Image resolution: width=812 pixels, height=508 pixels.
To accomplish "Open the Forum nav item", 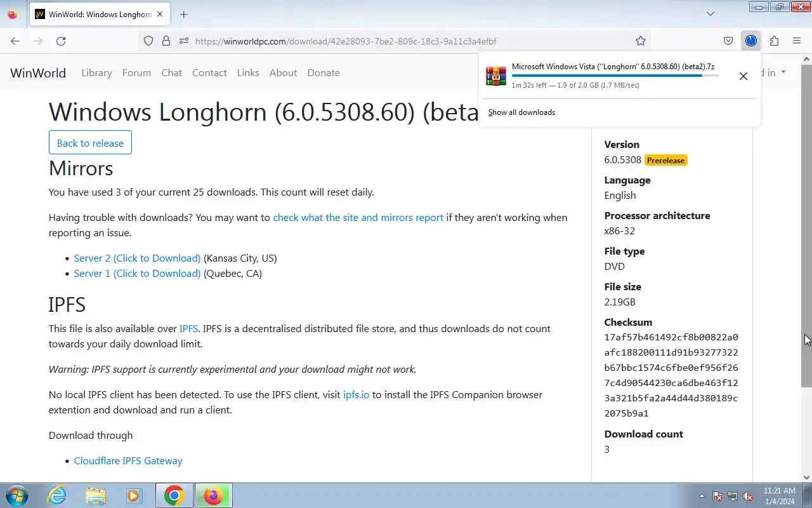I will [x=136, y=73].
